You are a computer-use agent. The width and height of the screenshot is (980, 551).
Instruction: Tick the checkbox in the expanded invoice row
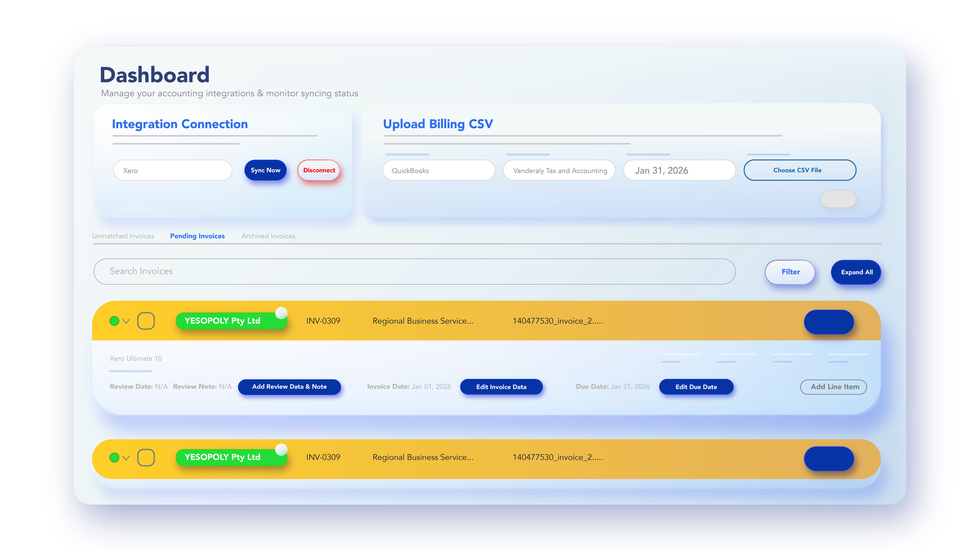[146, 321]
